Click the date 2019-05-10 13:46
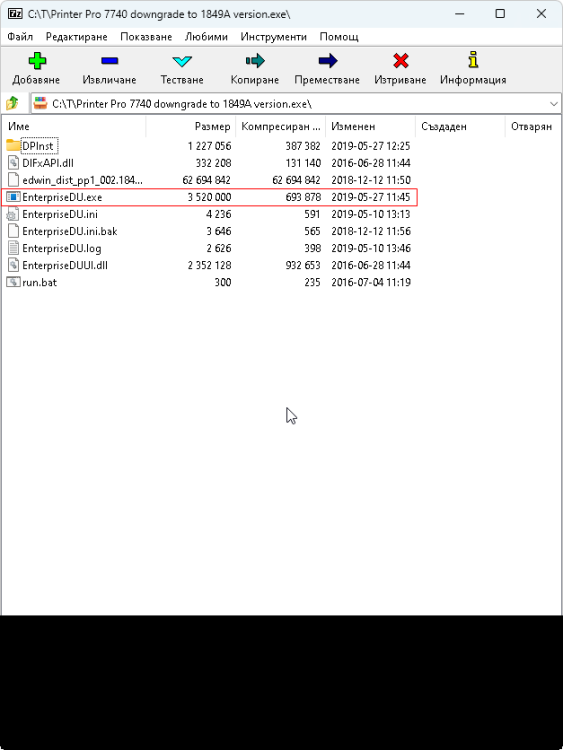 pyautogui.click(x=371, y=248)
